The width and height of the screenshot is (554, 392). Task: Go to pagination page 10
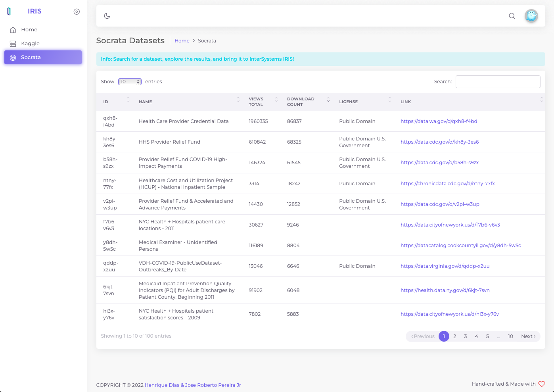510,336
